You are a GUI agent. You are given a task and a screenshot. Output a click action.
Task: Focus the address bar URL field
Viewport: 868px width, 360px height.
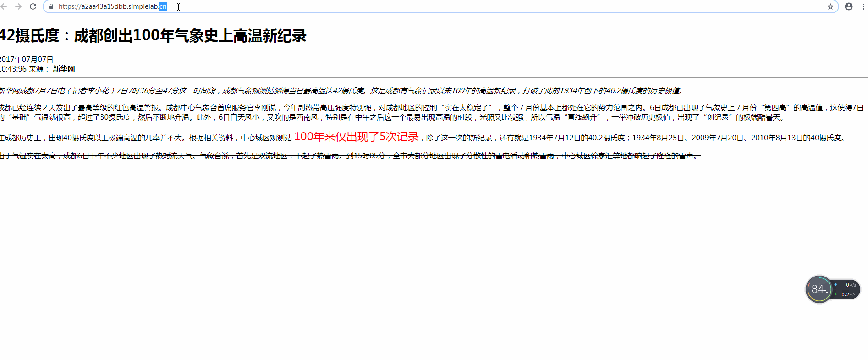tap(440, 6)
